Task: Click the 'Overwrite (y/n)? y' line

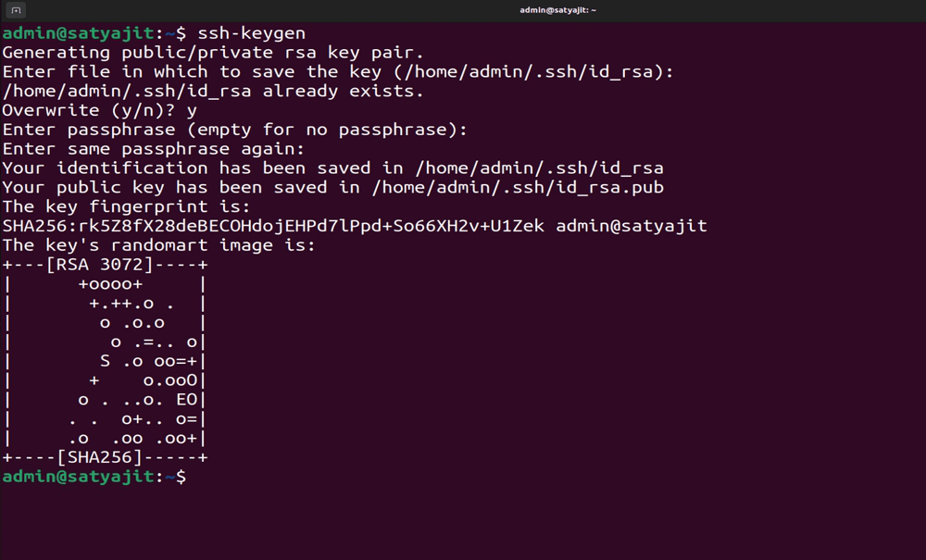Action: click(x=100, y=110)
